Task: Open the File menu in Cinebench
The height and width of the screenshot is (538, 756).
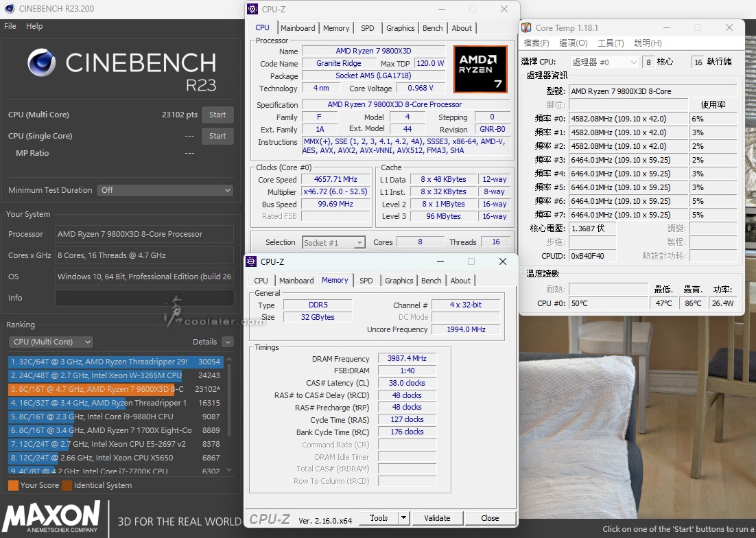Action: point(10,26)
